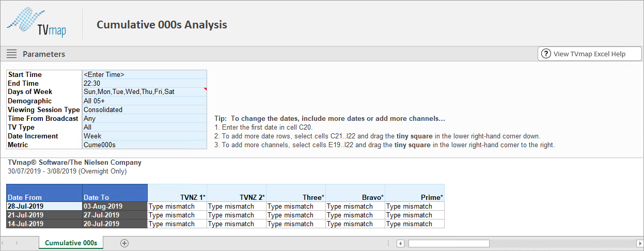Click TVNZ 2 Type mismatch for 21-Jul-2019
The image size is (644, 251).
click(237, 215)
